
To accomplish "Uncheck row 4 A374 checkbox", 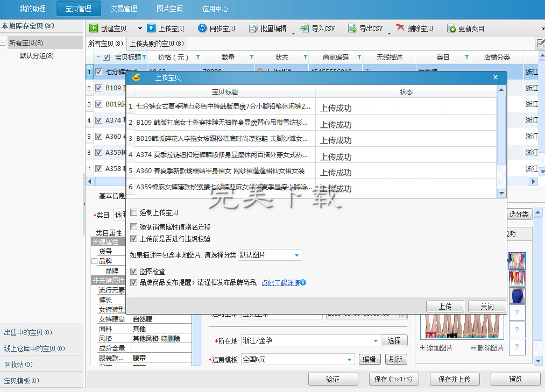I will pyautogui.click(x=98, y=120).
